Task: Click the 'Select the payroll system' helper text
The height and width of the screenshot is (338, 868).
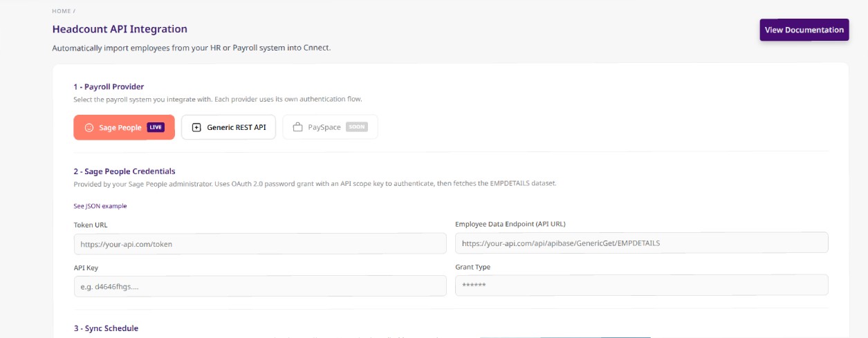Action: (218, 100)
